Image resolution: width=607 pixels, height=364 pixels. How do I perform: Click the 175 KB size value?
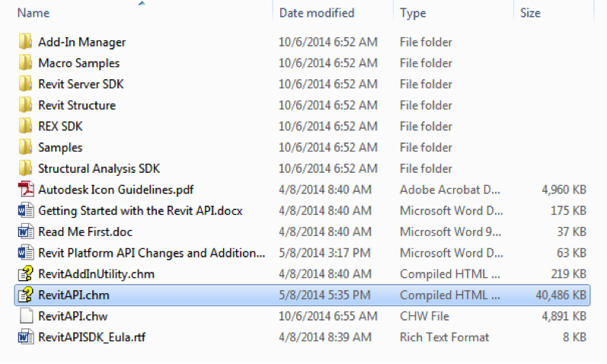(x=568, y=211)
